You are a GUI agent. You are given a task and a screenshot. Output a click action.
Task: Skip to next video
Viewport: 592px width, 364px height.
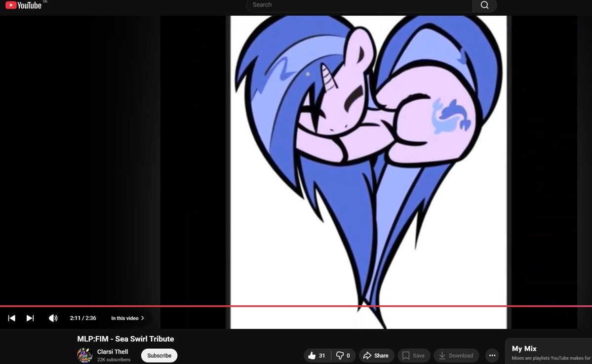point(30,318)
